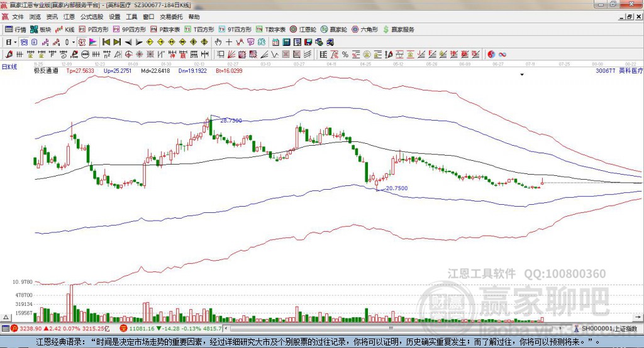Open the 帮助 menu
This screenshot has height=348, width=644.
(x=194, y=17)
